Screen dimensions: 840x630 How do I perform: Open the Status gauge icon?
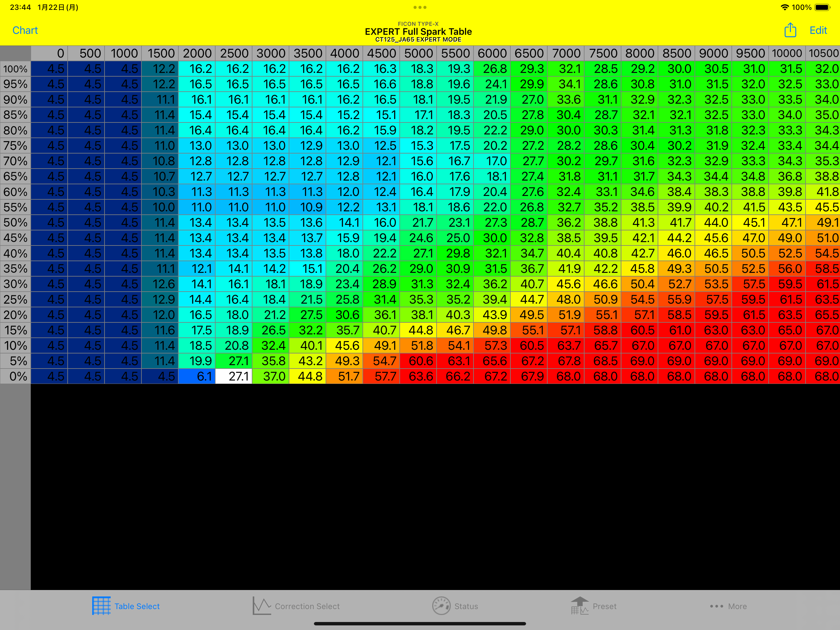click(x=441, y=606)
